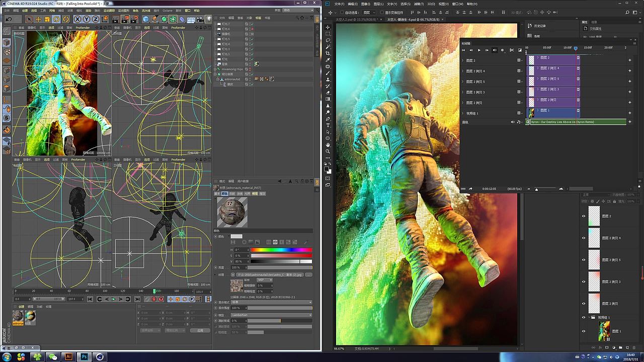Screen dimensions: 644x362
Task: Open ProRender menu in perspective viewport
Action: [83, 28]
